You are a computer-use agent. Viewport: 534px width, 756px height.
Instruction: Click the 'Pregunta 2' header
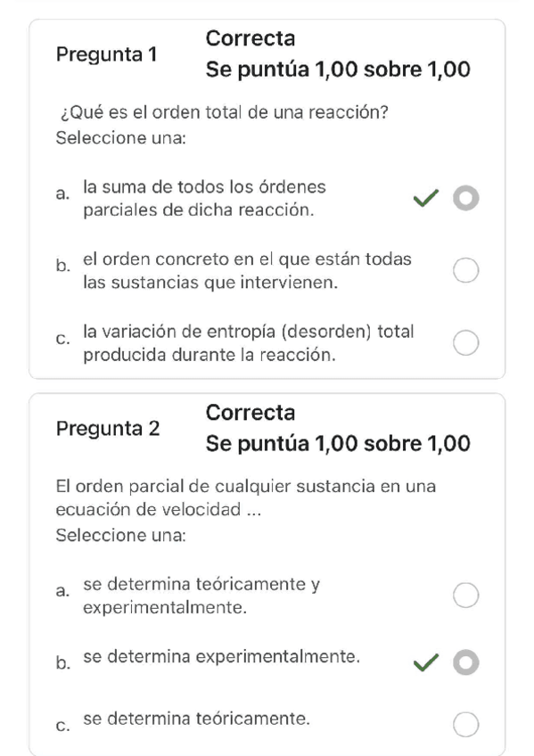click(x=109, y=429)
